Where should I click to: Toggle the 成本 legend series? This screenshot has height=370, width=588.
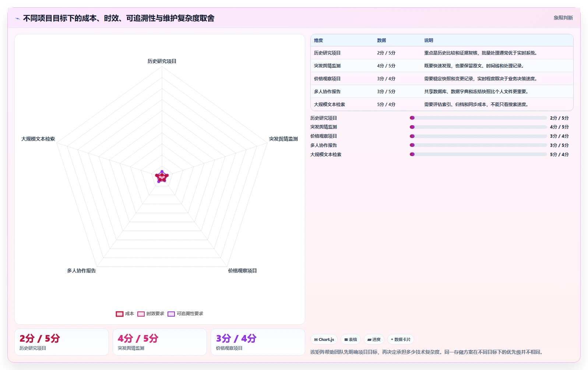[125, 314]
